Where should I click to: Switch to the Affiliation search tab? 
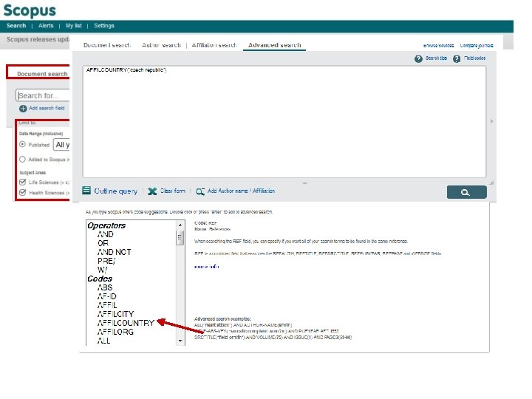(214, 45)
